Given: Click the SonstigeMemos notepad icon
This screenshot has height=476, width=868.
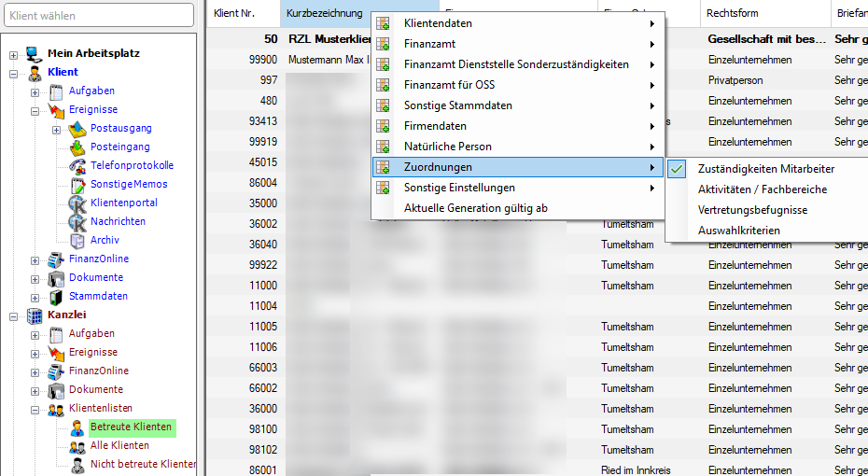Looking at the screenshot, I should tap(77, 185).
